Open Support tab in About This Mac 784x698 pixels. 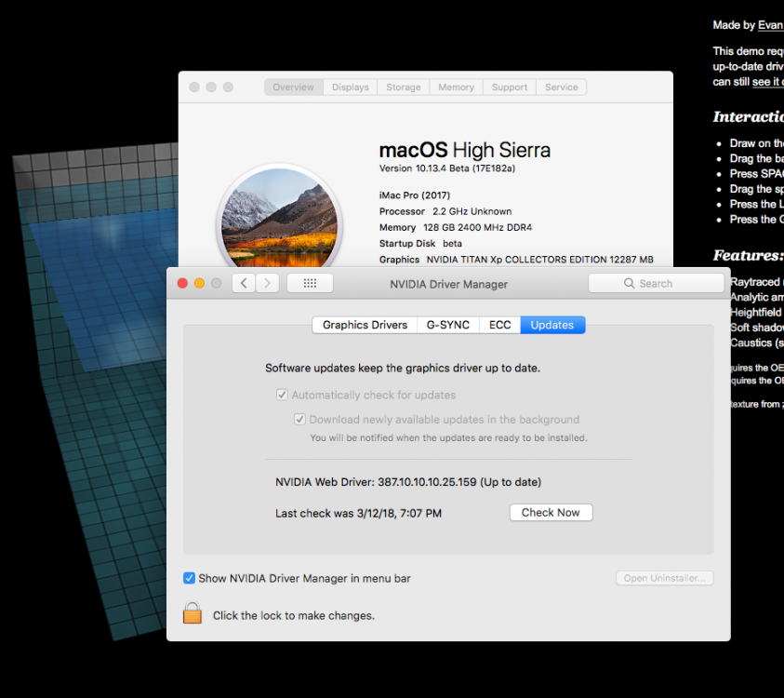(x=510, y=87)
